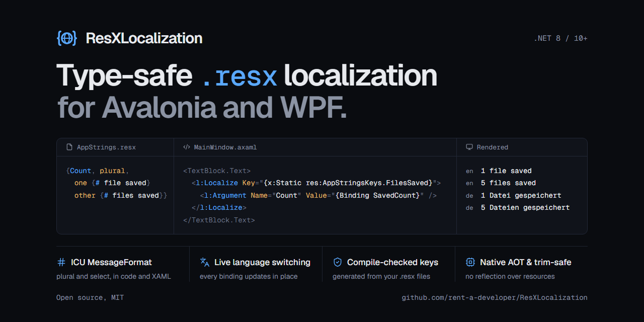Click 'every binding updates in place' text

pyautogui.click(x=249, y=276)
